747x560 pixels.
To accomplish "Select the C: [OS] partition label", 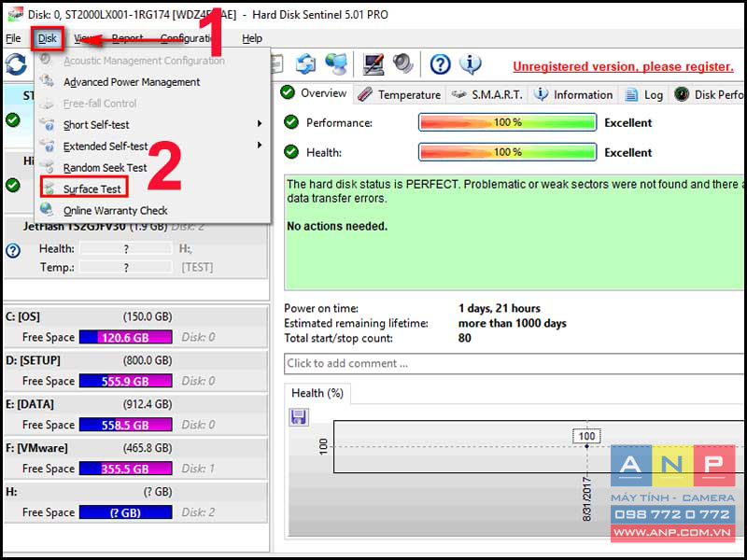I will coord(22,316).
